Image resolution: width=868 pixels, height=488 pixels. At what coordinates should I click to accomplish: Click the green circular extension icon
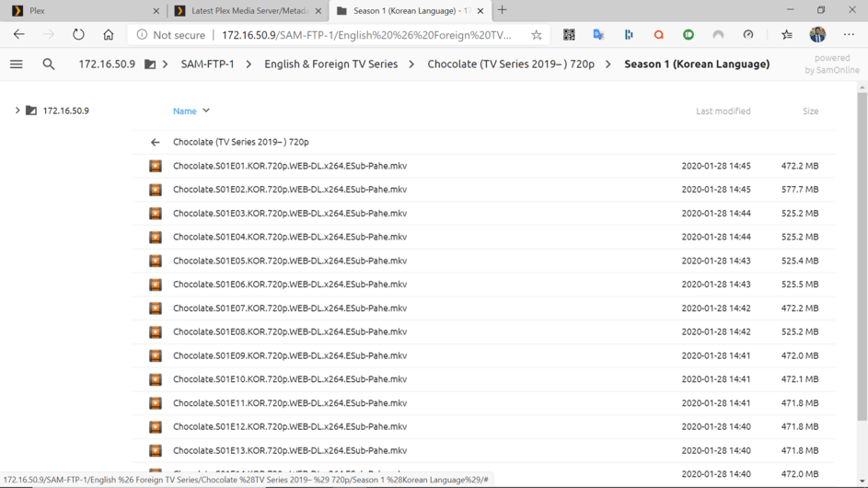point(689,34)
